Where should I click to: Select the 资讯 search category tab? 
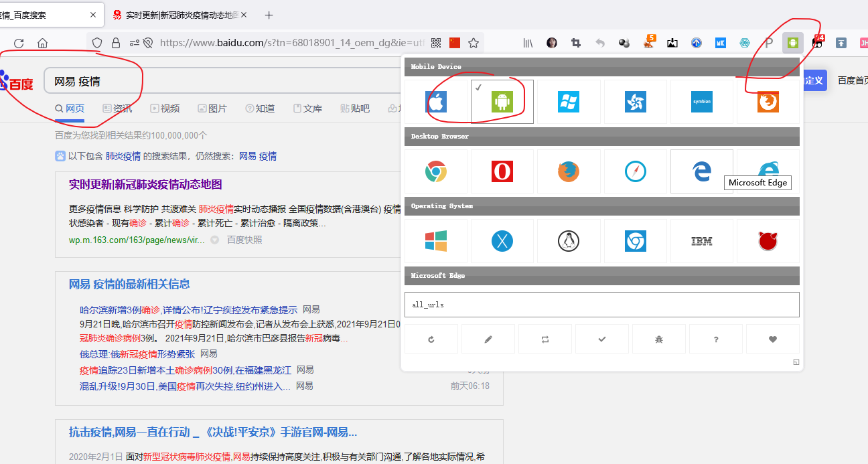pyautogui.click(x=117, y=108)
